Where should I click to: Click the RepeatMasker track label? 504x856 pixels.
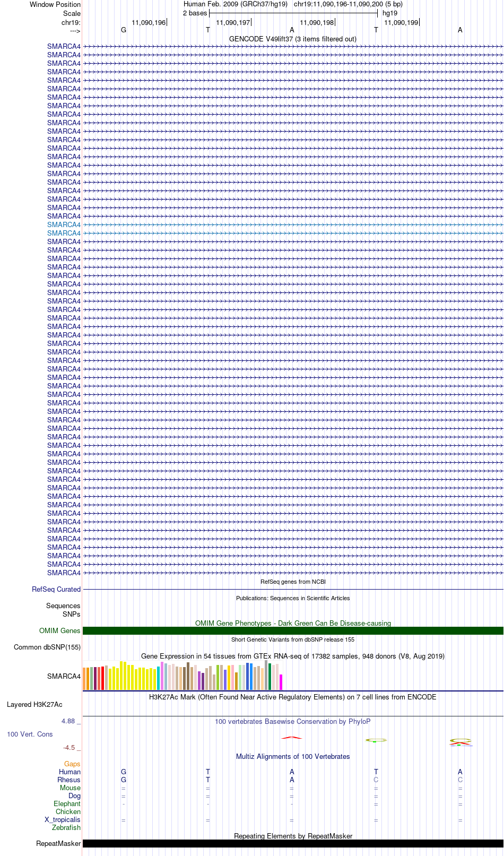click(x=58, y=843)
